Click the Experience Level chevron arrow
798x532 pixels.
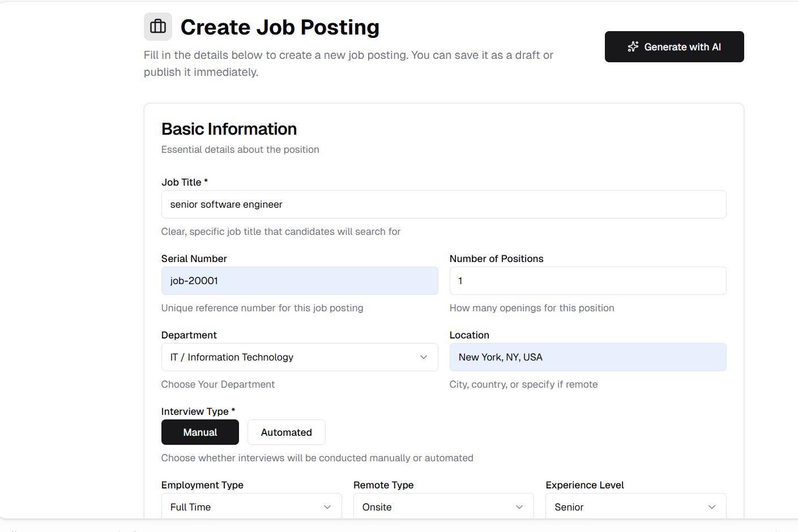711,507
